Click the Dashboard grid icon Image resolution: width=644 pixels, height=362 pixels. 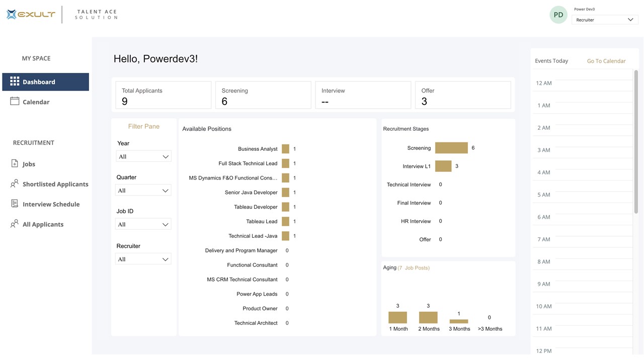15,81
